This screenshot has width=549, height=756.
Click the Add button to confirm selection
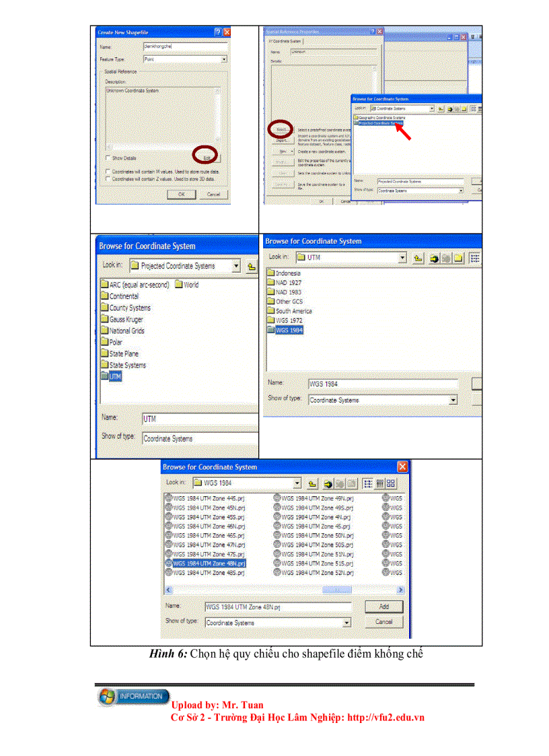383,607
